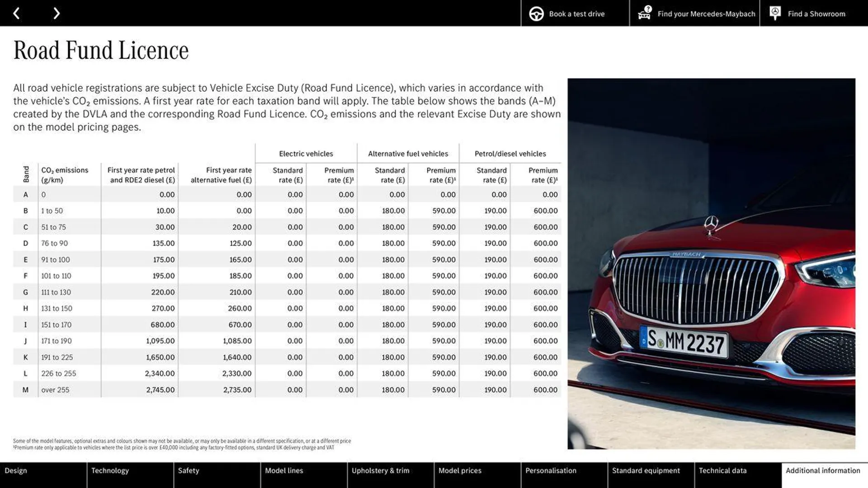Click the rotated Band column header
Image resolution: width=868 pixels, height=488 pixels.
point(26,174)
